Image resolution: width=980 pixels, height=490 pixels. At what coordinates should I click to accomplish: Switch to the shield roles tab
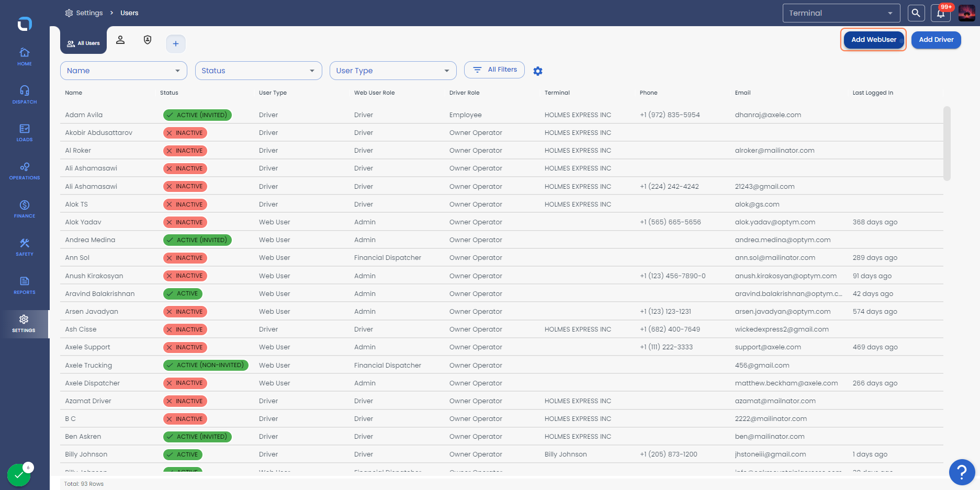point(148,40)
